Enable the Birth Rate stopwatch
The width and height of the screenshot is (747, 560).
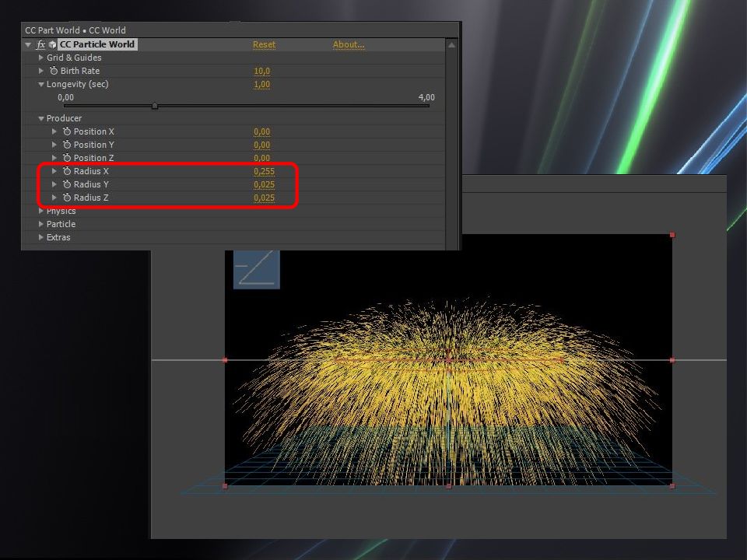[54, 71]
